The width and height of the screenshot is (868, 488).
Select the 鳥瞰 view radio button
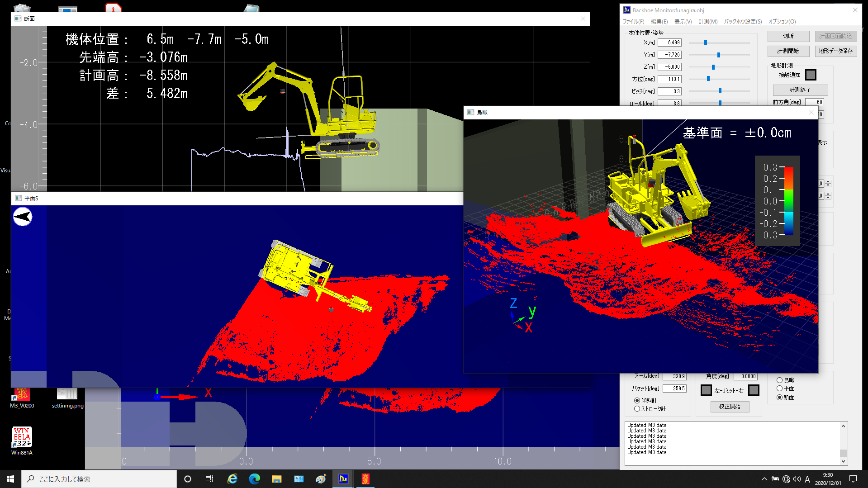[779, 380]
